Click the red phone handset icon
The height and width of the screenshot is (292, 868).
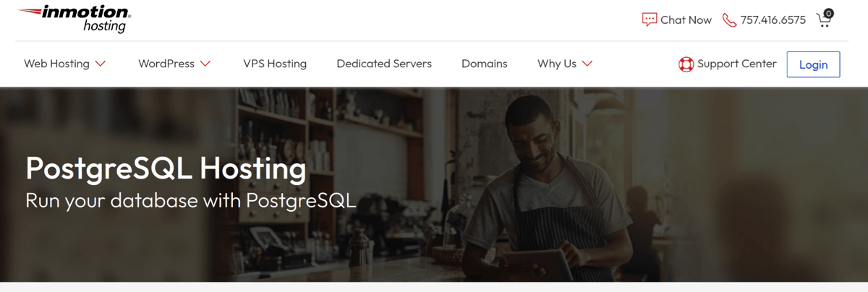[729, 20]
